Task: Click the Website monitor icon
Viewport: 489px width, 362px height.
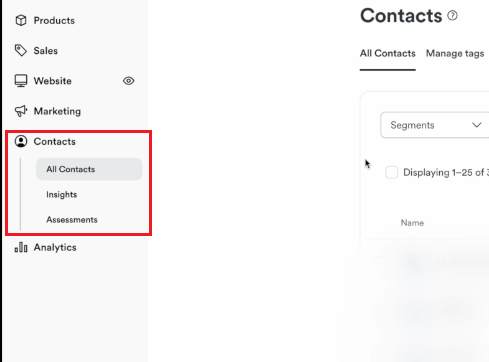Action: point(21,81)
